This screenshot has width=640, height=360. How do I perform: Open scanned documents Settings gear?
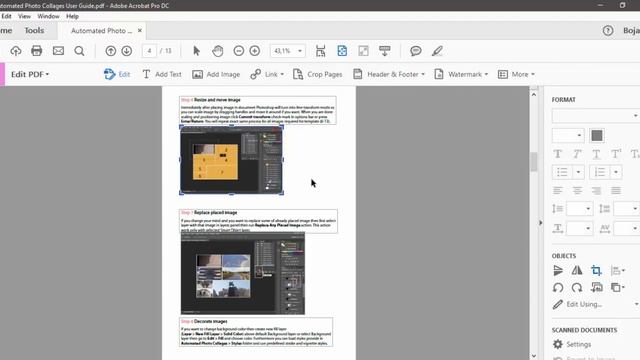558,344
